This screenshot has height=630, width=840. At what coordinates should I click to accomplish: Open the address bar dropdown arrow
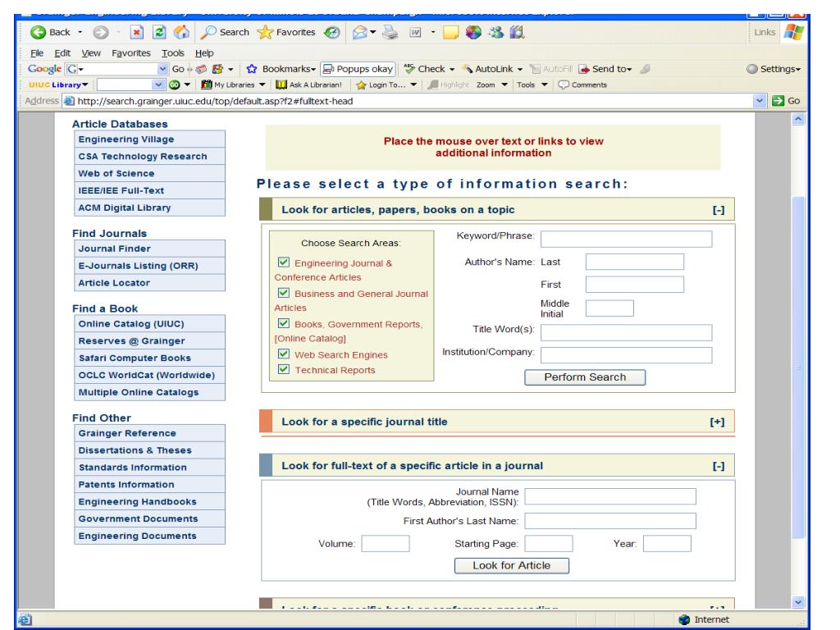coord(759,101)
